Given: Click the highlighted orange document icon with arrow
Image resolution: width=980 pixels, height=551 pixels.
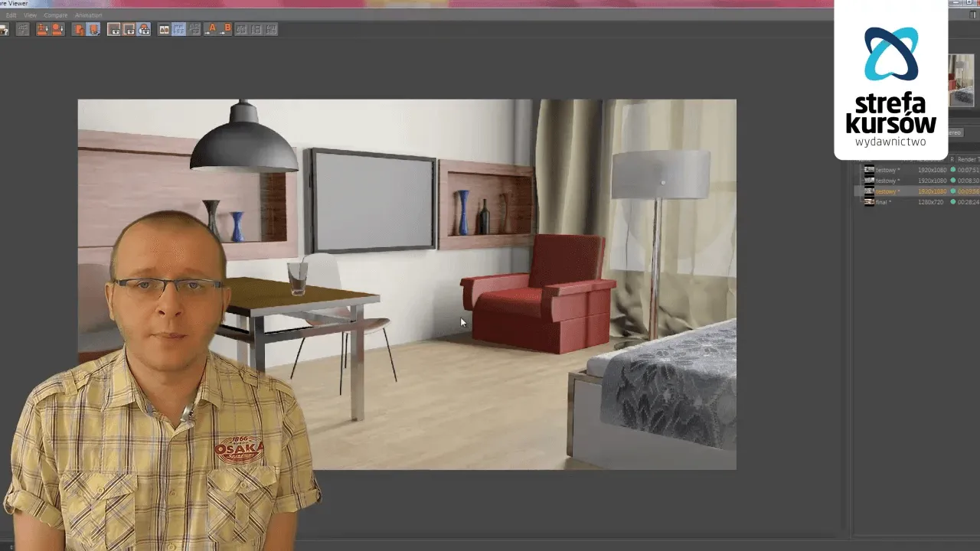Looking at the screenshot, I should 93,30.
